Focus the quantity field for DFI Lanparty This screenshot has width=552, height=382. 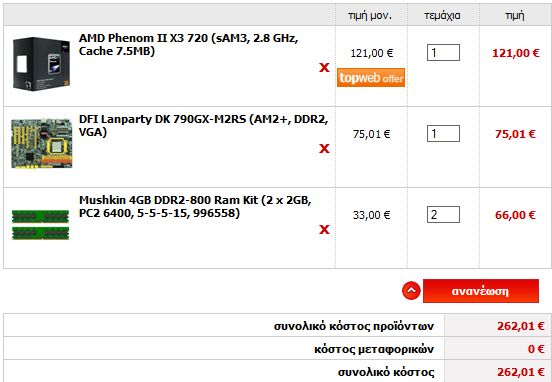click(x=443, y=133)
